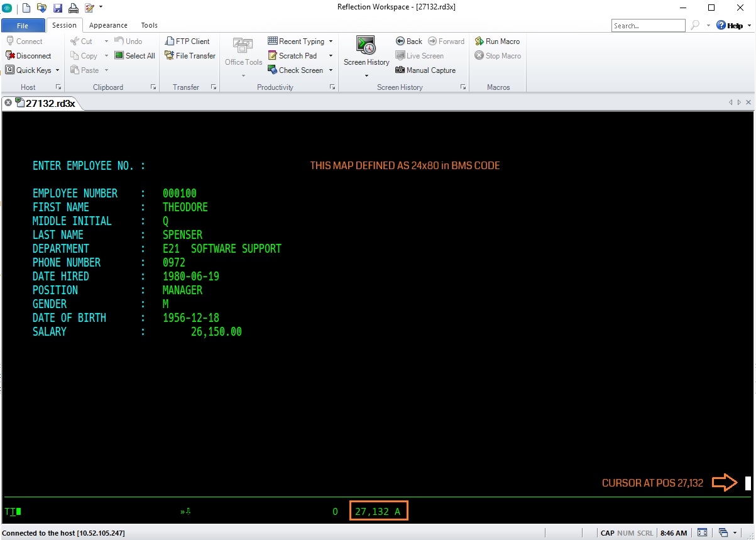The width and height of the screenshot is (756, 540).
Task: Launch the File Transfer tool
Action: coord(189,55)
